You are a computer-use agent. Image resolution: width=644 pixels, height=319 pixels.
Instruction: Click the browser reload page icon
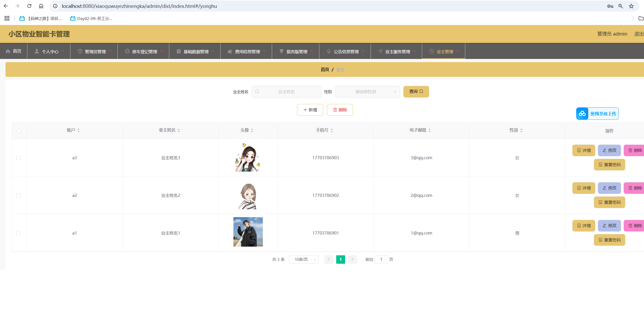[x=29, y=6]
